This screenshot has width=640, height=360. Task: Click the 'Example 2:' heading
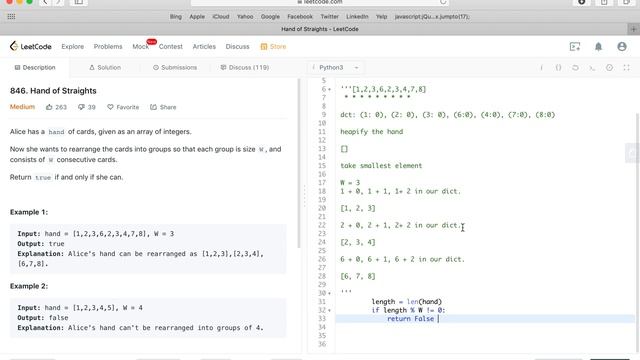pos(29,286)
